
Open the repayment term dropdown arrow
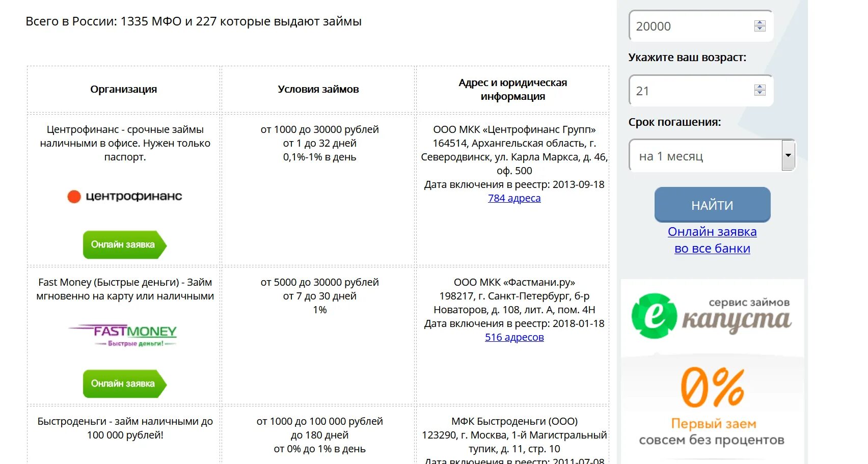pos(788,155)
